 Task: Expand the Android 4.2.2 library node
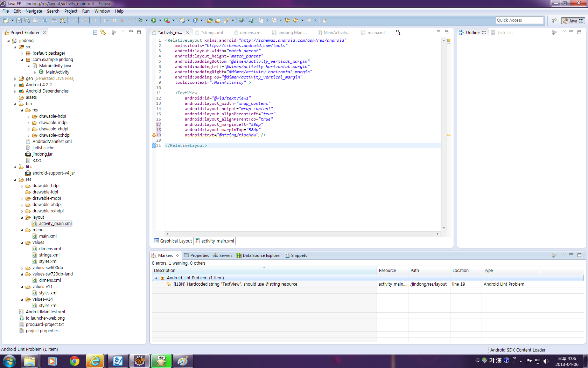click(15, 85)
